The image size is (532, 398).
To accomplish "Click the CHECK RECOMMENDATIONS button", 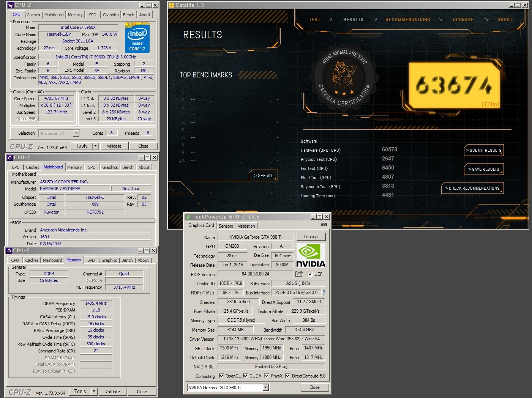I will pos(472,188).
